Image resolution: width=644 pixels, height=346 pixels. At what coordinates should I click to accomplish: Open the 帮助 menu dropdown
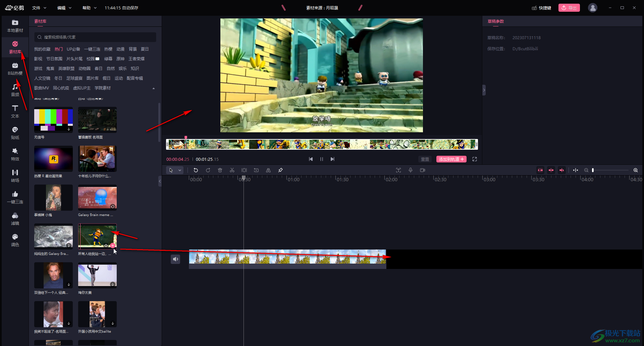click(90, 8)
